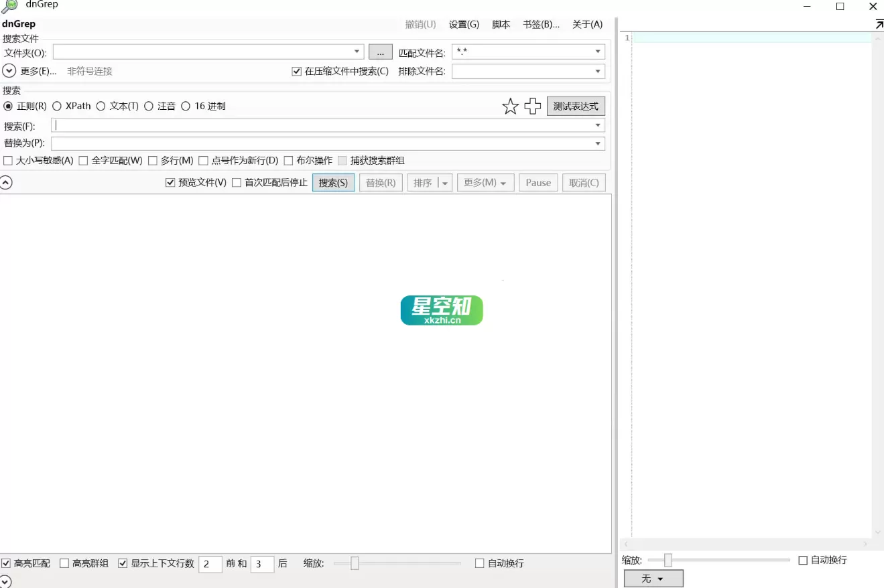Click the collapse chevron left of the preview row
The height and width of the screenshot is (588, 884).
pos(7,181)
